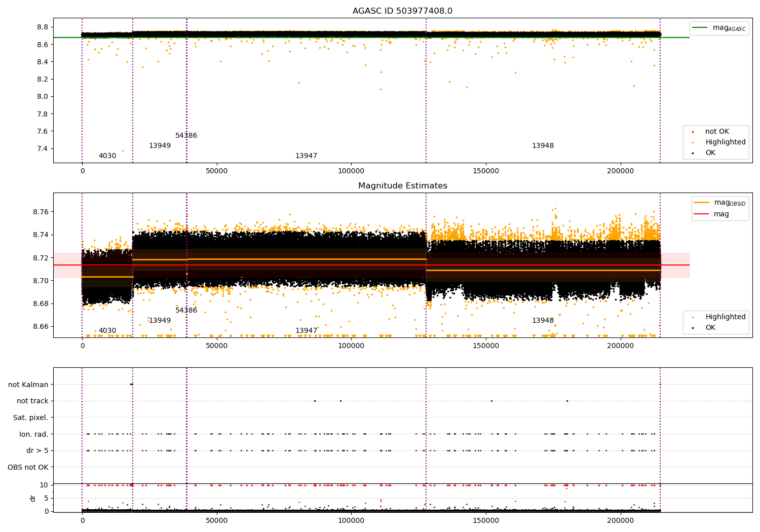Click the 100000 x-tick under Magnitude Estimates
Viewport: 760px width, 532px height.
point(352,346)
